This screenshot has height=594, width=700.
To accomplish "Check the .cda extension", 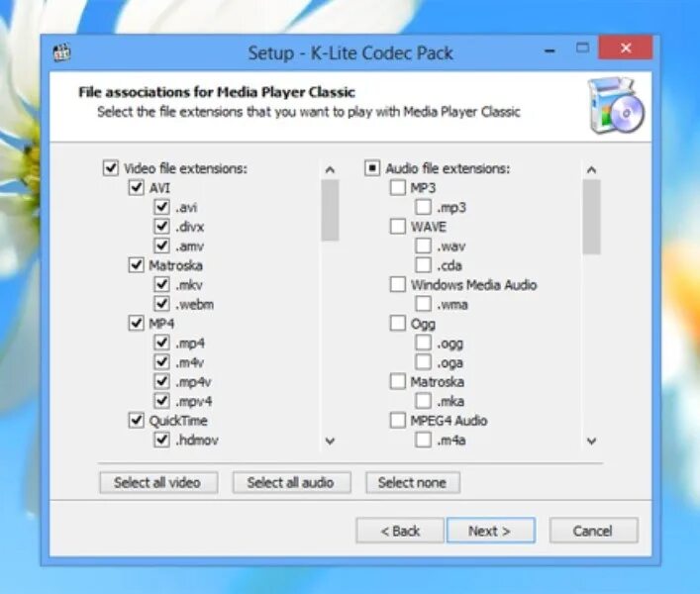I will [423, 265].
